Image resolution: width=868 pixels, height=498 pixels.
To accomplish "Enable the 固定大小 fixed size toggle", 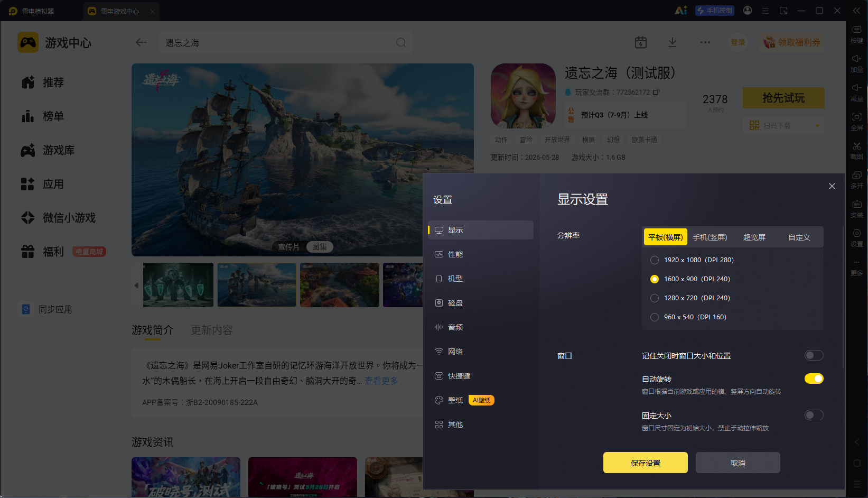I will tap(814, 415).
